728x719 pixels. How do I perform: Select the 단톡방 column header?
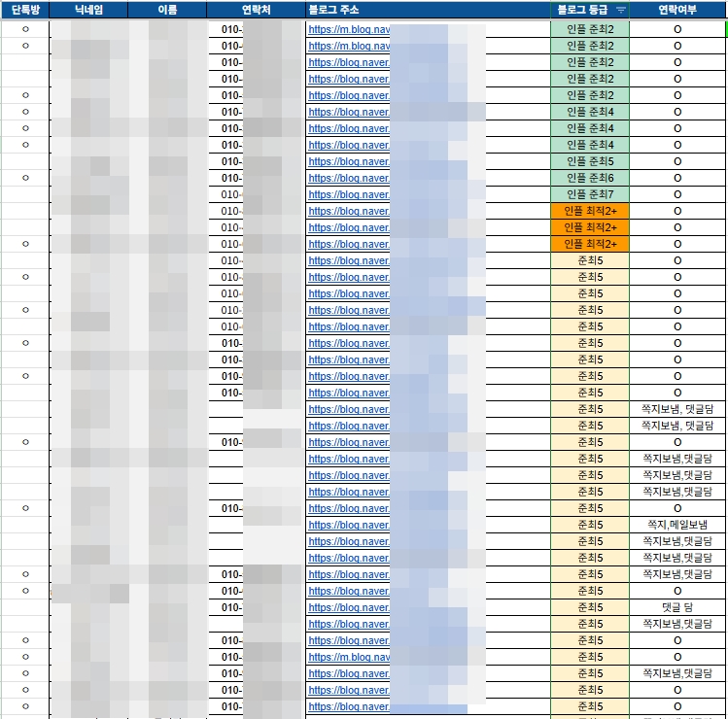click(25, 10)
